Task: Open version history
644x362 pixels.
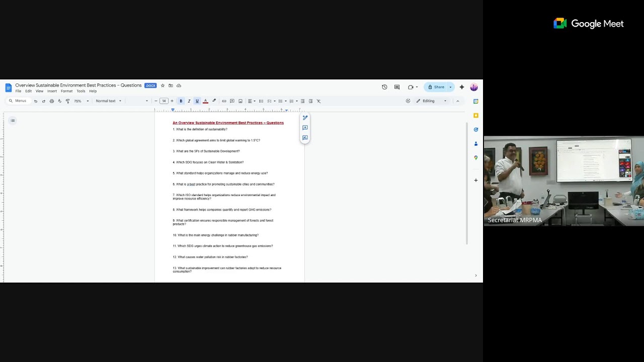Action: [x=384, y=87]
